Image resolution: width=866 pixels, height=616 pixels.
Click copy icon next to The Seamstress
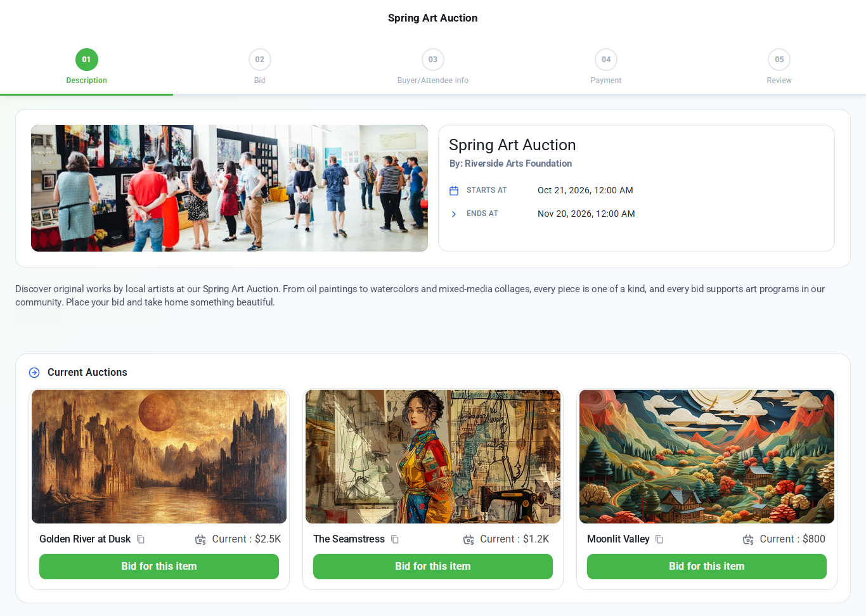395,539
